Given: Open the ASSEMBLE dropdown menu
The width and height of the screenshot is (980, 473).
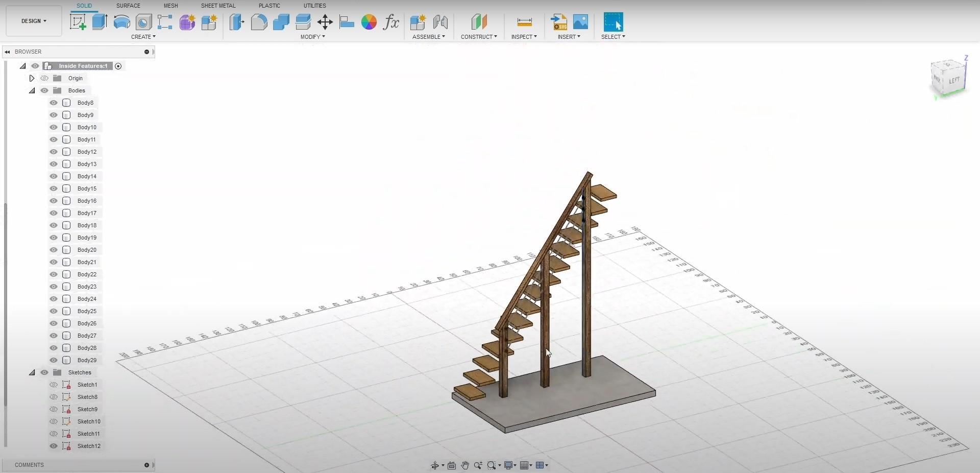Looking at the screenshot, I should click(x=429, y=37).
